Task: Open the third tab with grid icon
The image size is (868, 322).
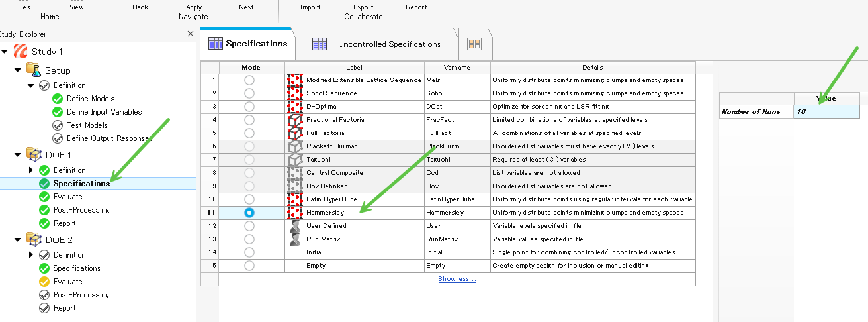Action: [x=474, y=44]
